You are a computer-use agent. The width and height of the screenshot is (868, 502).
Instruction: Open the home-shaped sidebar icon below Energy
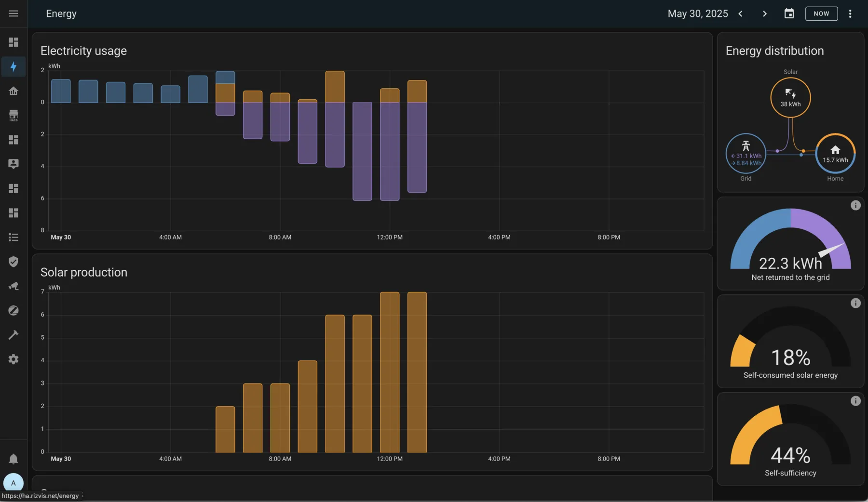[14, 91]
